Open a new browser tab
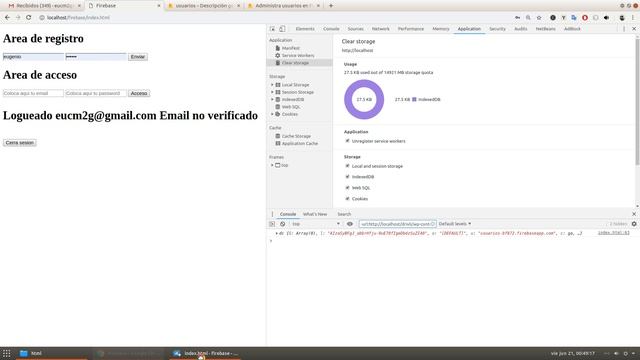 coord(331,6)
